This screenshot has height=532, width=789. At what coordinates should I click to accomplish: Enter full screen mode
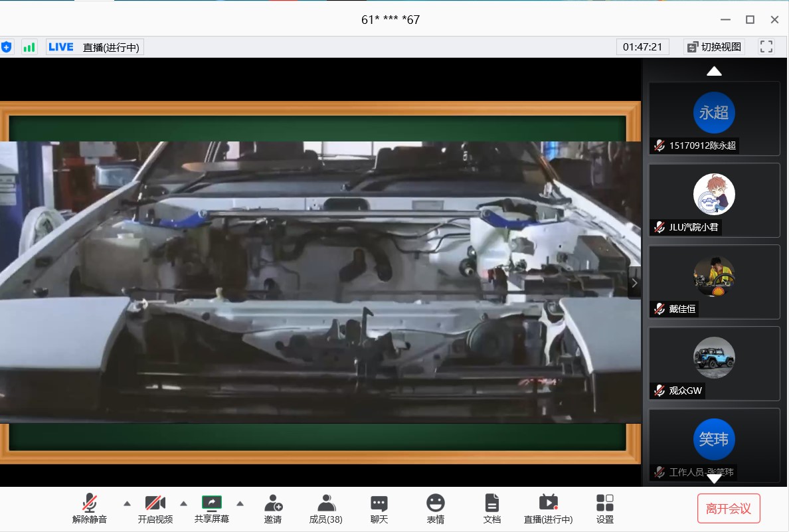[x=766, y=46]
